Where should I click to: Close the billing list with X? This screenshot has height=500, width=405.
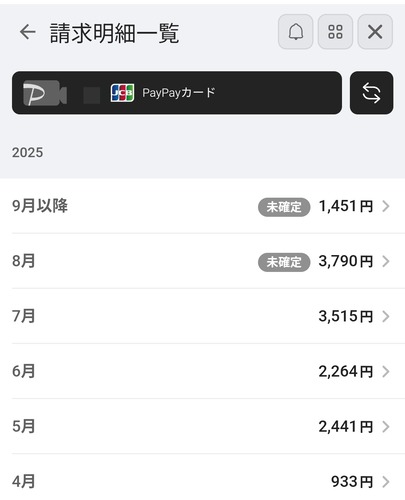coord(375,32)
